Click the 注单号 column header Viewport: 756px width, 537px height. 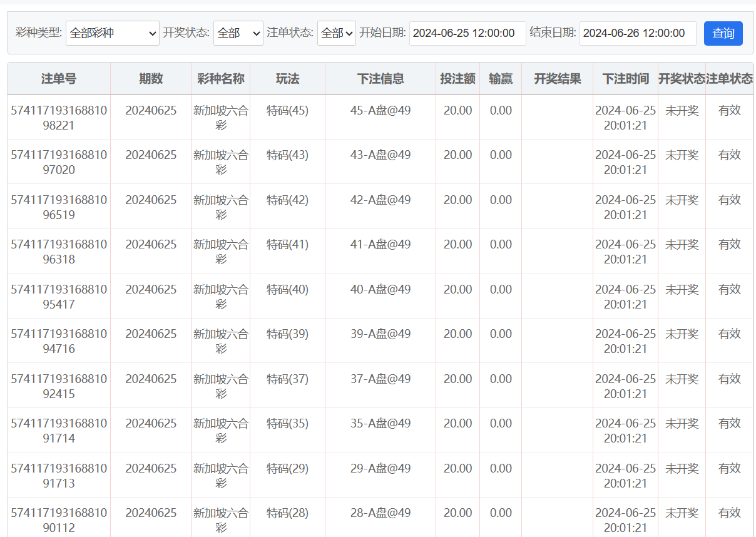pyautogui.click(x=59, y=79)
